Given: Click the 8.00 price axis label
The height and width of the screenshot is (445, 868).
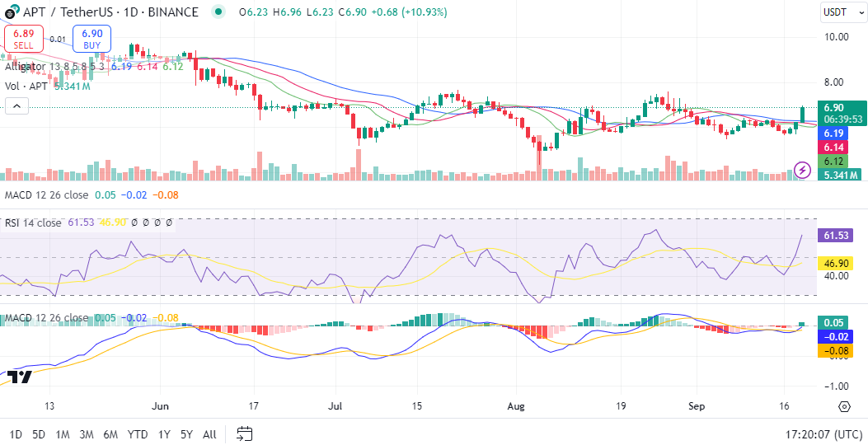Looking at the screenshot, I should (833, 82).
